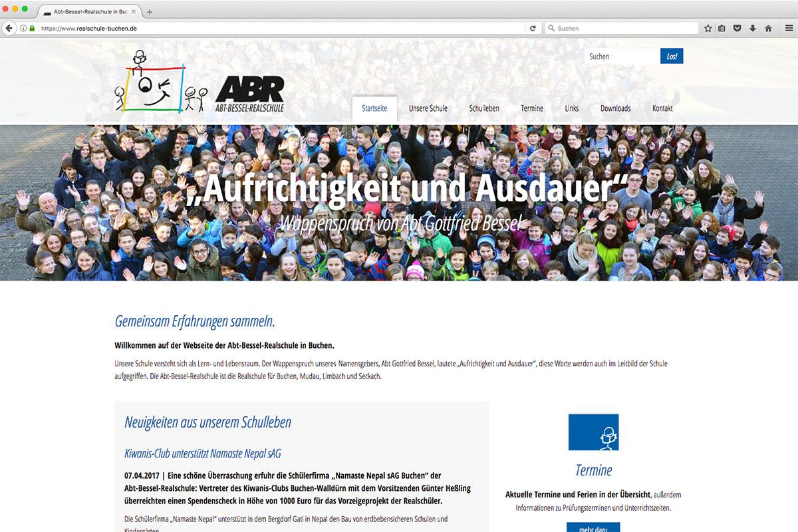This screenshot has height=532, width=798.
Task: Click the website Suchen search field
Action: 622,57
